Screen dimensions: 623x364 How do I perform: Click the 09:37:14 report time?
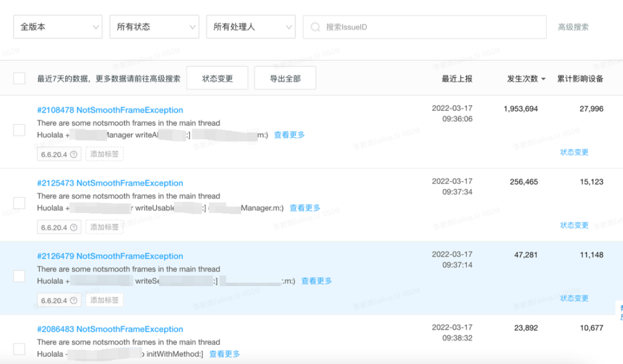point(457,265)
